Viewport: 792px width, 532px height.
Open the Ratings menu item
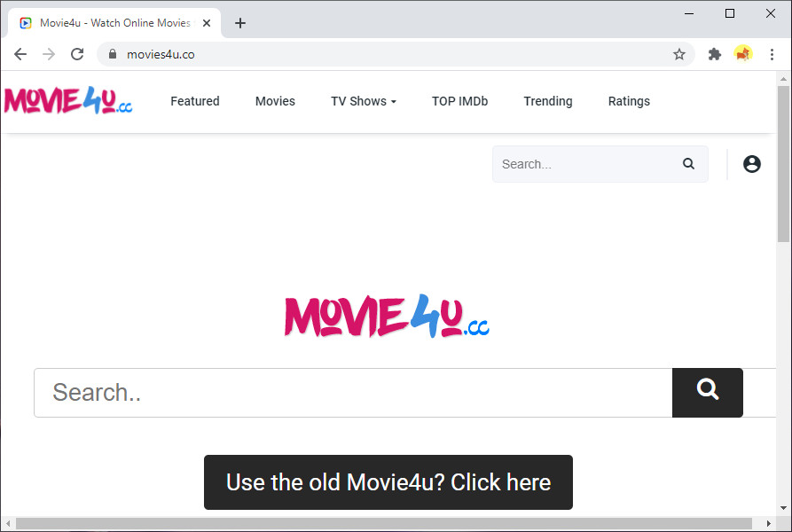click(x=629, y=101)
